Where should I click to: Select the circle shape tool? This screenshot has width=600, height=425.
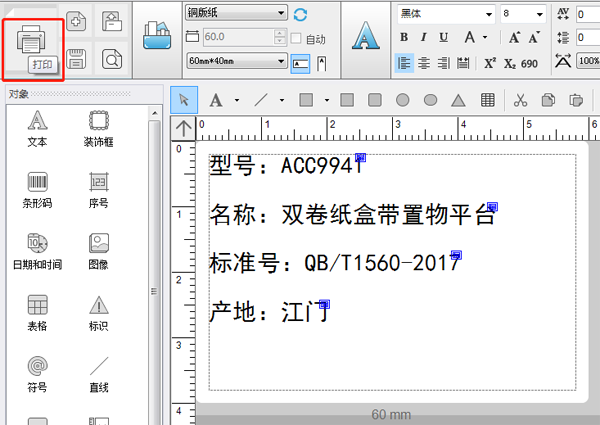pos(403,100)
